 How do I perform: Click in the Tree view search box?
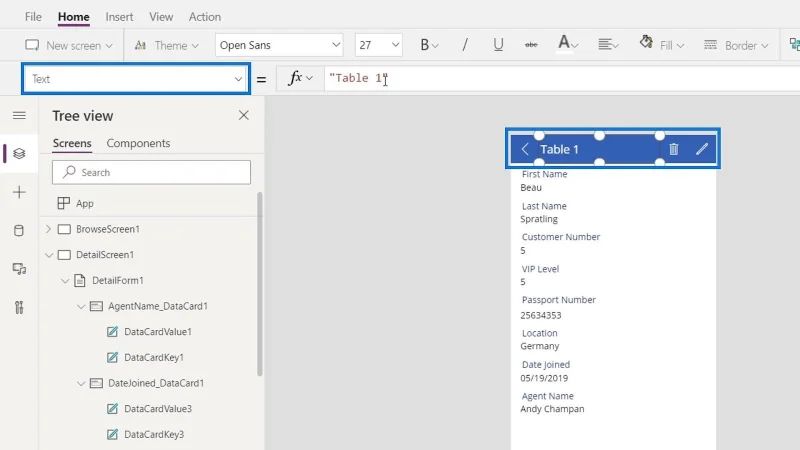[152, 172]
